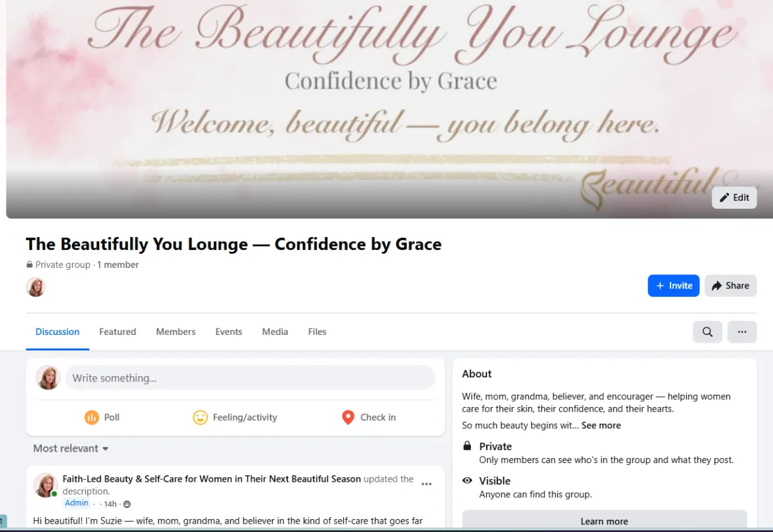This screenshot has height=532, width=773.
Task: Click the member avatar under Private group
Action: click(x=35, y=287)
